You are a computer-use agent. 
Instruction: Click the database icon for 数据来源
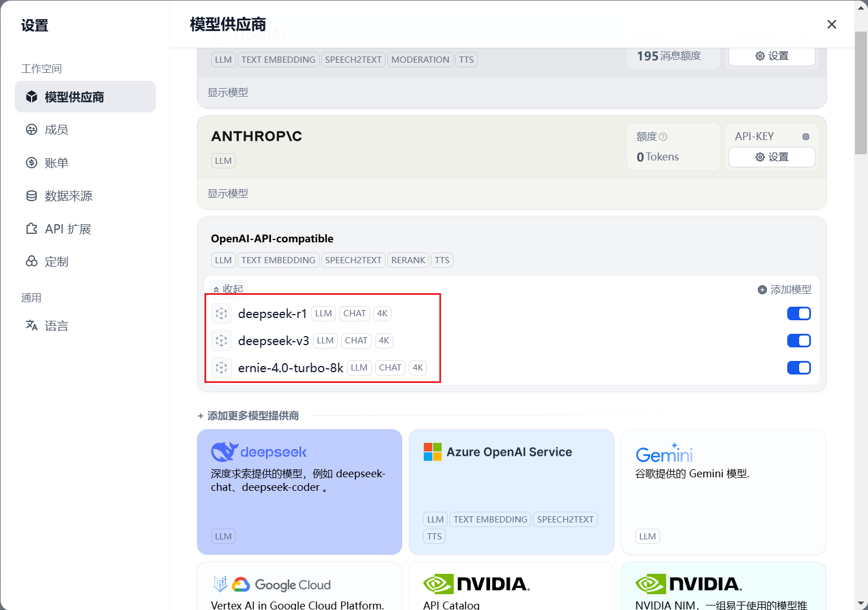click(32, 195)
